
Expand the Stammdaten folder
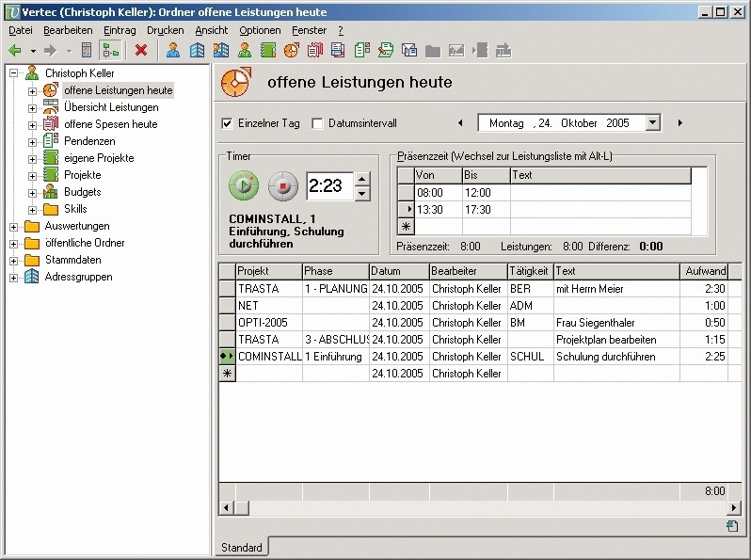click(x=14, y=261)
